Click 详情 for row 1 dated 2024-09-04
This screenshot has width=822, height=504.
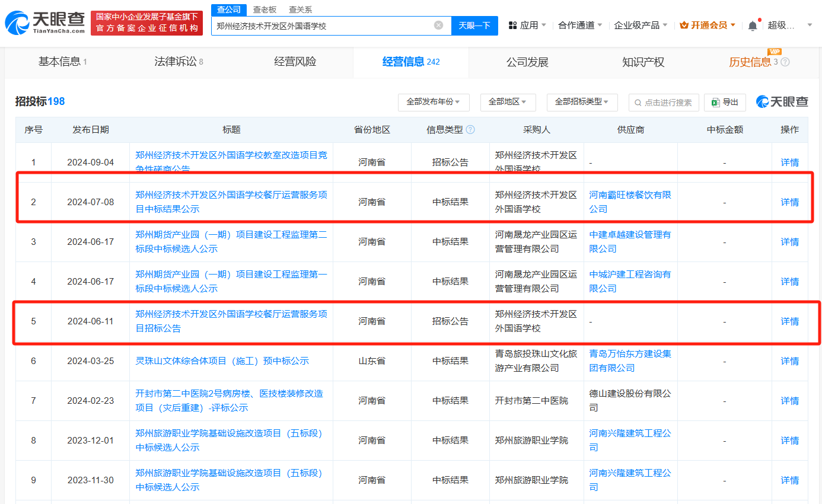(789, 162)
